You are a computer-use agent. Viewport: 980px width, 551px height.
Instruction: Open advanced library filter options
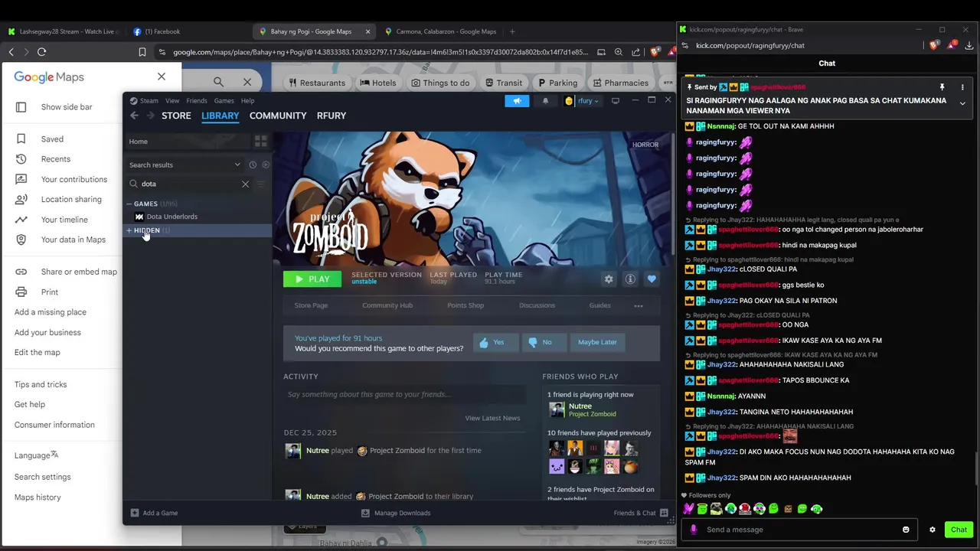click(x=260, y=184)
